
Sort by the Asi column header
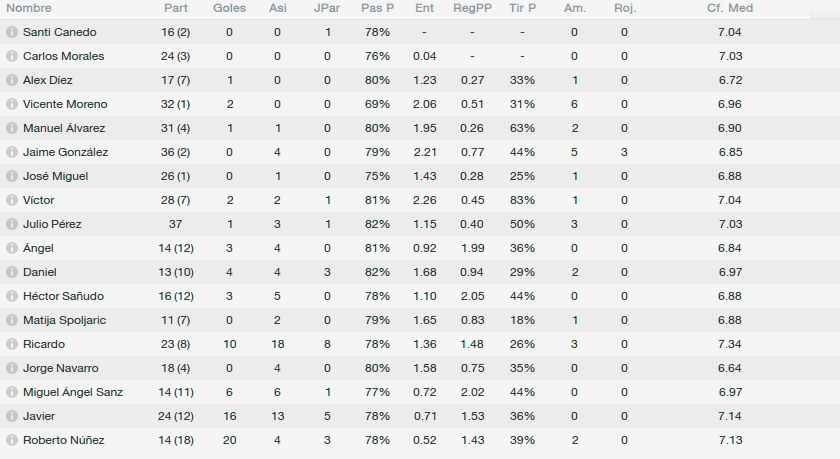point(278,8)
